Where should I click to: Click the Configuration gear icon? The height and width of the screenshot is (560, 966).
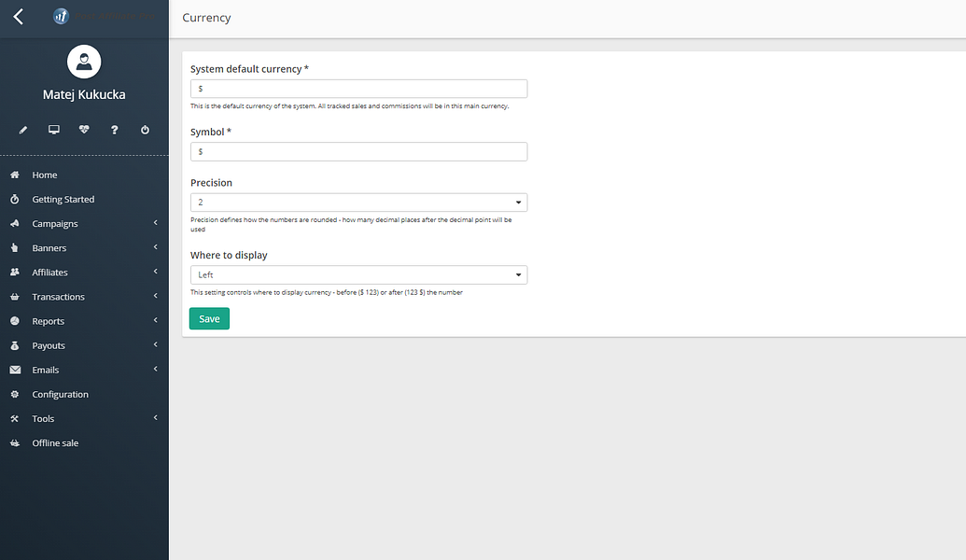15,394
